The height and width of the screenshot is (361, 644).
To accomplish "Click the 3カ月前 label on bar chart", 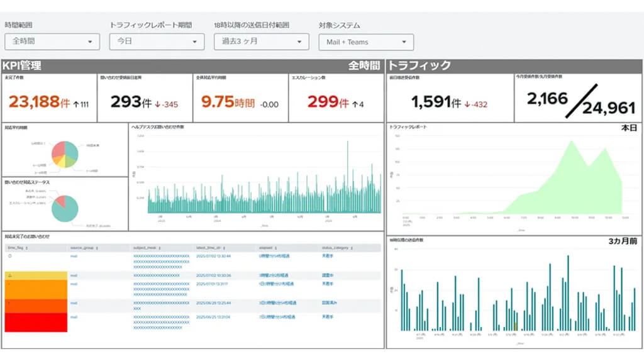I will point(623,241).
